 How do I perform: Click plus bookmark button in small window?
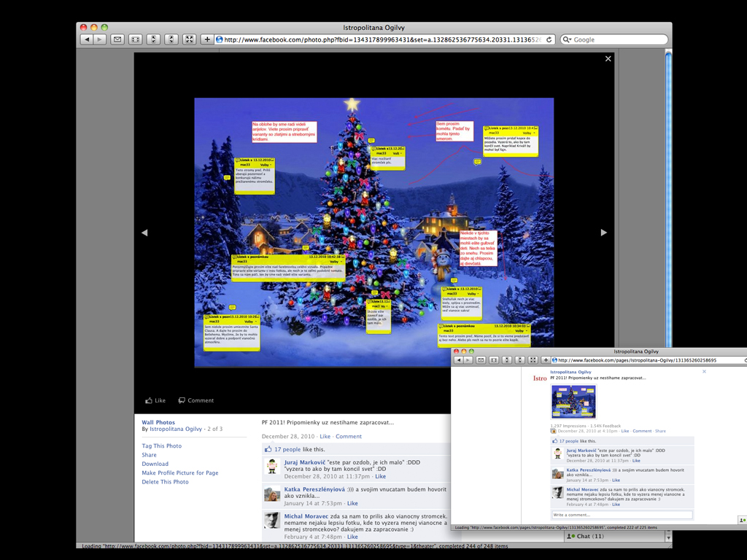[546, 360]
